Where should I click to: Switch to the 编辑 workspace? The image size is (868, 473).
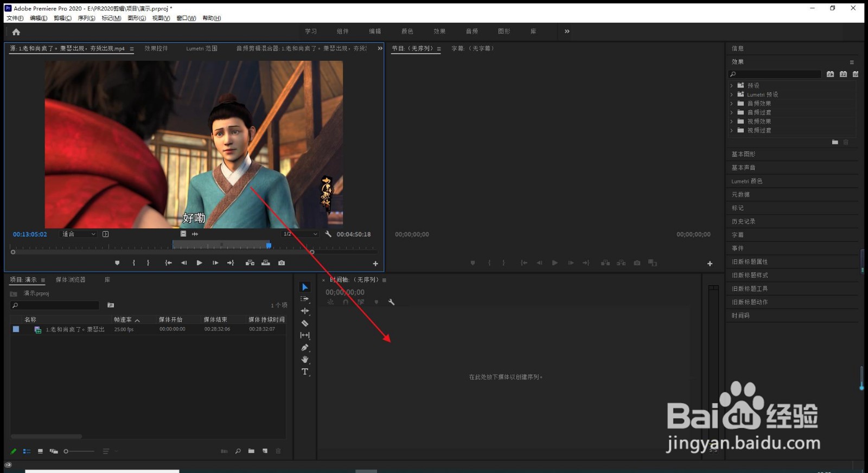click(x=375, y=31)
